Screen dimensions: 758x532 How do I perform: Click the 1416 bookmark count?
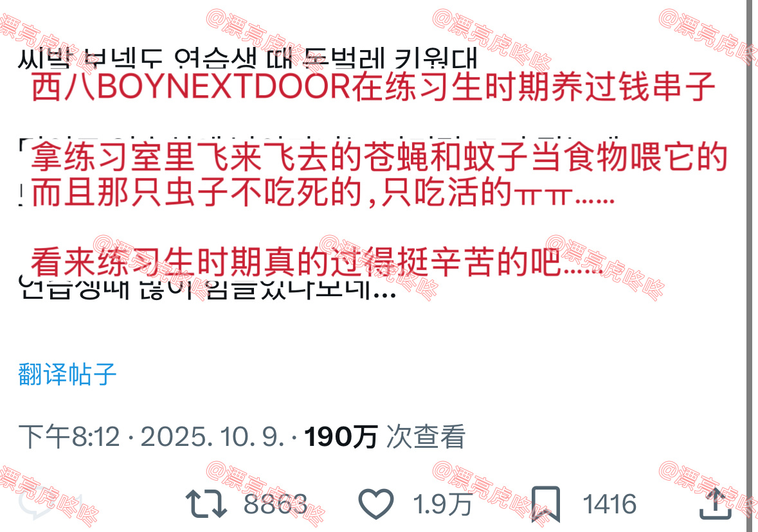tap(609, 504)
